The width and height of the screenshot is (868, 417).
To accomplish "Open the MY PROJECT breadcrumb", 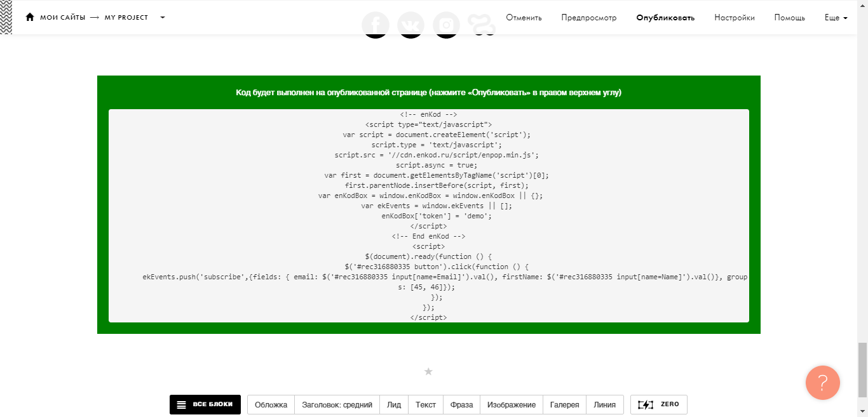I will click(126, 18).
